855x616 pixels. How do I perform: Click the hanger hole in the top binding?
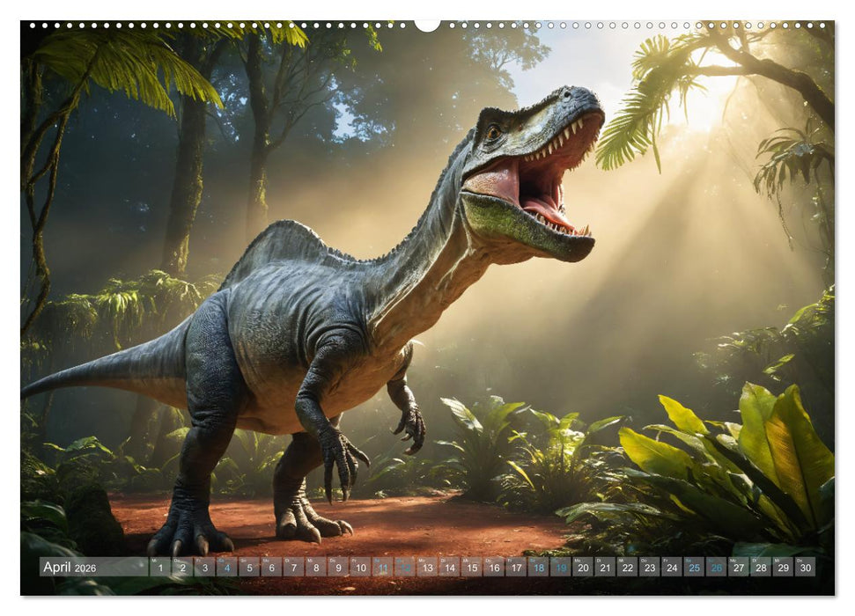coord(427,24)
